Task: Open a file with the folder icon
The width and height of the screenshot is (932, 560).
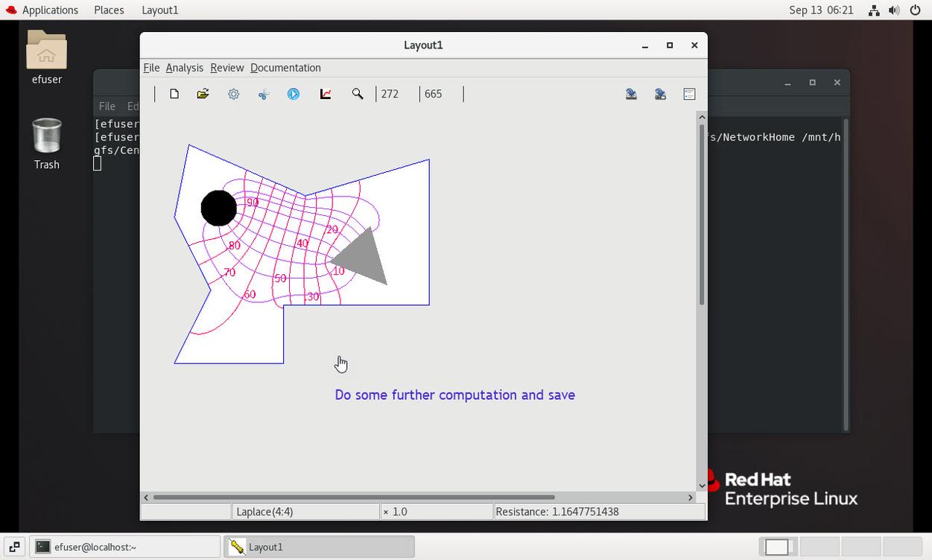Action: (x=203, y=94)
